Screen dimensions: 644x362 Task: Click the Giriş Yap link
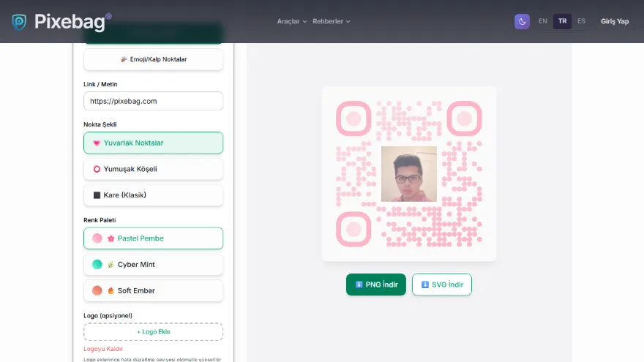click(615, 21)
